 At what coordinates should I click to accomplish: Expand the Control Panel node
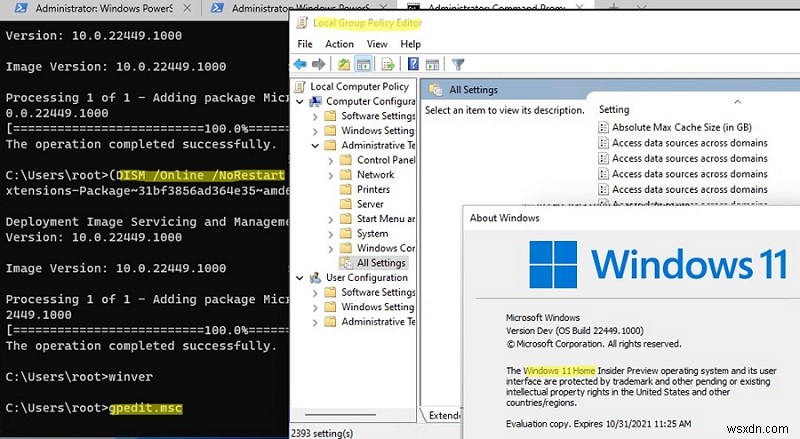coord(331,161)
